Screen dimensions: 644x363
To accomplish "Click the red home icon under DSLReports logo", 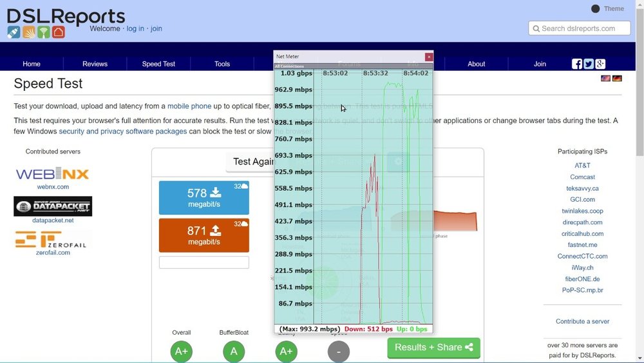I will pos(59,32).
